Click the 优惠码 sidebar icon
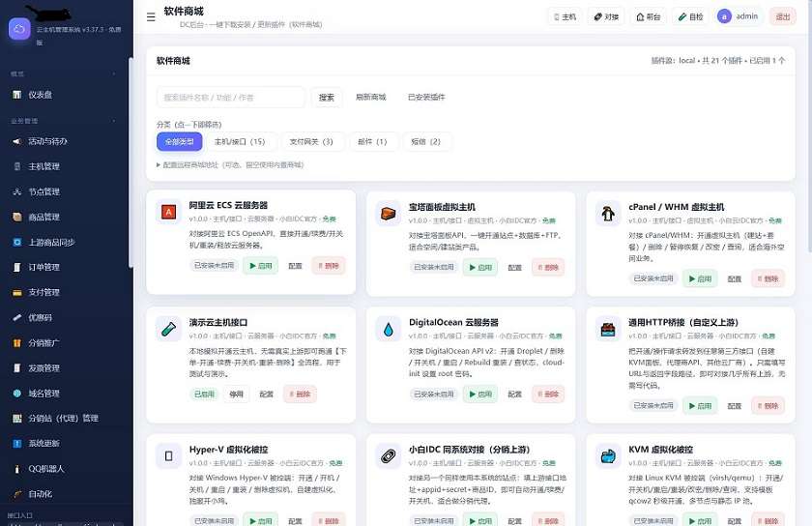Viewport: 812px width, 526px height. click(x=17, y=318)
